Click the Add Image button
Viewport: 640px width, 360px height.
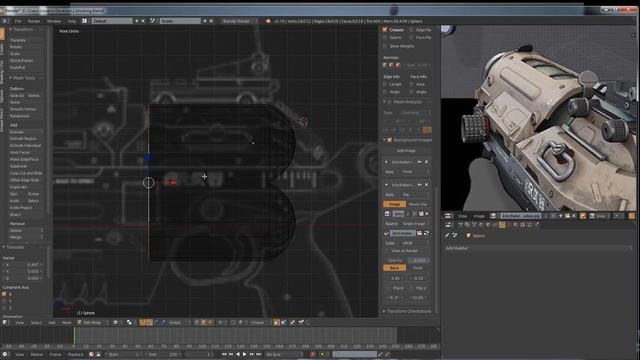407,151
